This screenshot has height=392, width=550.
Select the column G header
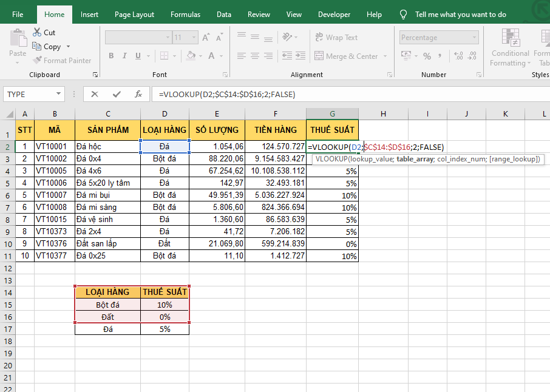coord(332,113)
